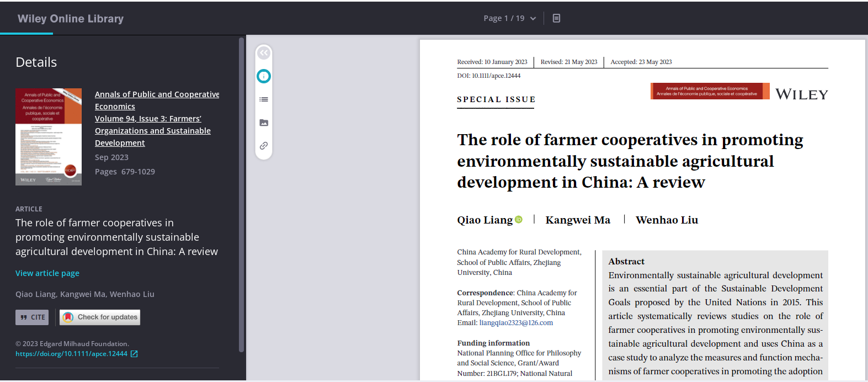Click 'Pages 679-1029' text
Screen dimensions: 868x382
point(125,172)
